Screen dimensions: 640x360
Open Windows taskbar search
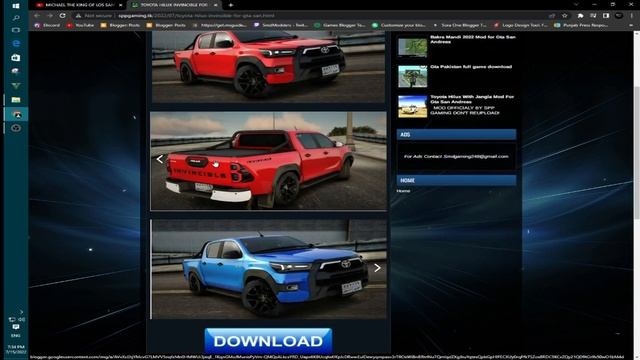coord(16,18)
